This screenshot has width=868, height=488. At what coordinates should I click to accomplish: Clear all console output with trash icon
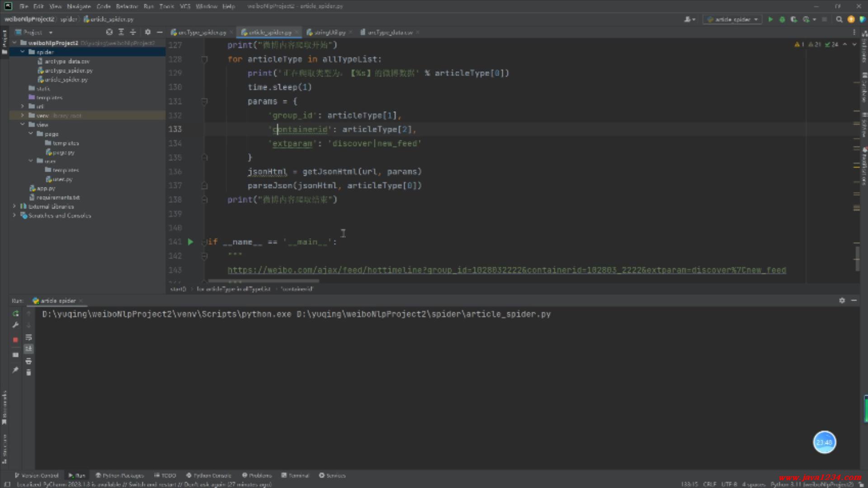pyautogui.click(x=28, y=372)
